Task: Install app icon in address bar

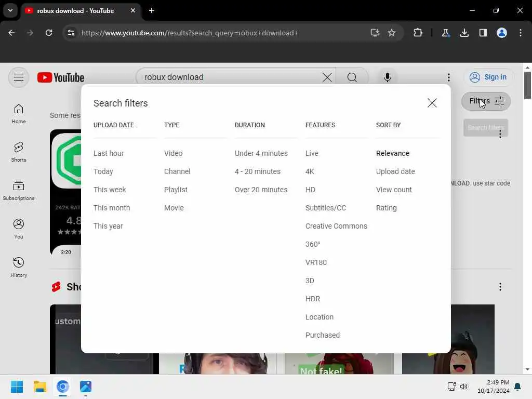Action: coord(375,33)
